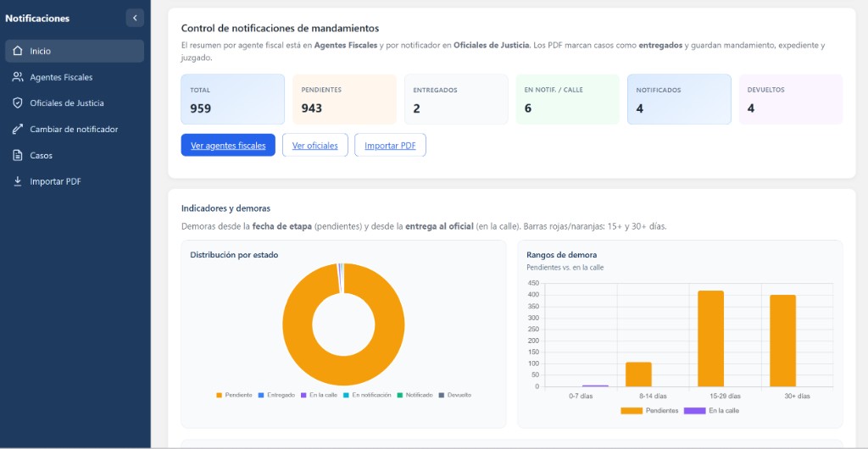Toggle En la calle in the donut legend
This screenshot has width=868, height=449.
[319, 395]
